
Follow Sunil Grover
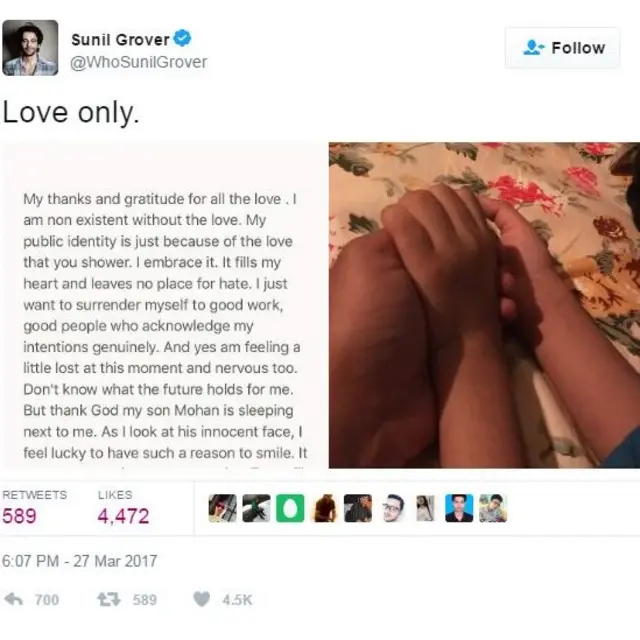point(562,48)
